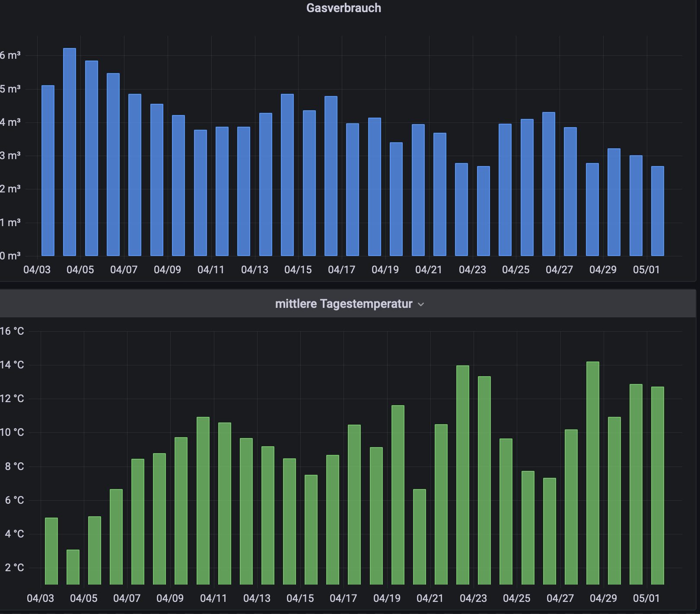700x614 pixels.
Task: Select the last green temperature bar
Action: coord(658,486)
